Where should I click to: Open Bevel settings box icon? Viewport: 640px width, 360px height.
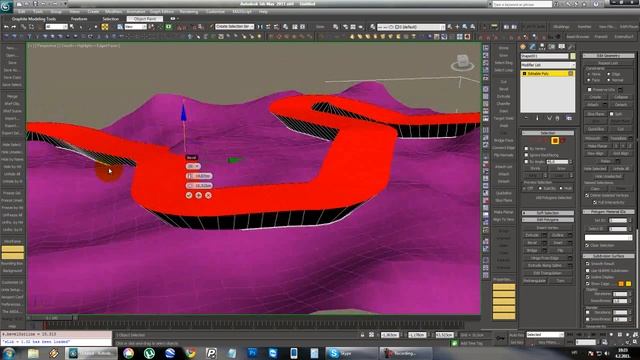pos(544,242)
